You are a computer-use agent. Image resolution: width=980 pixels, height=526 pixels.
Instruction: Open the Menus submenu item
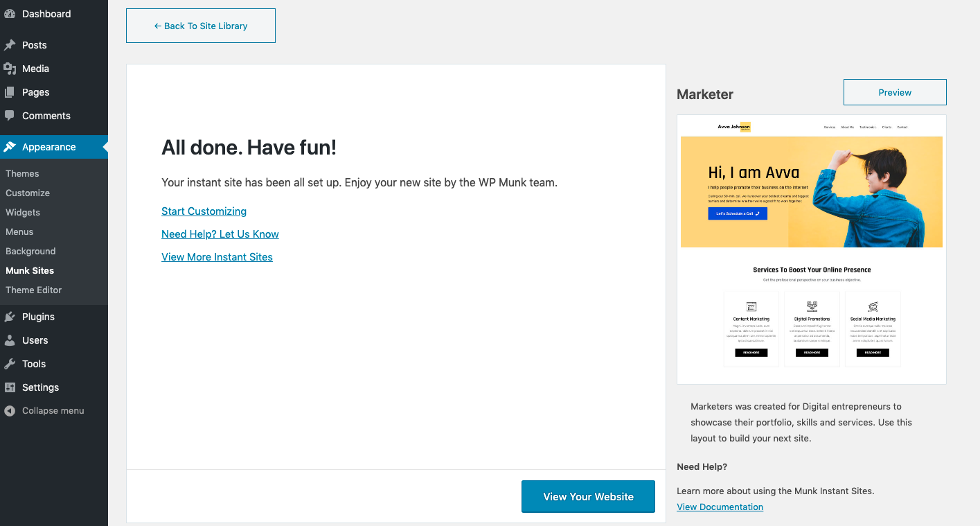[x=19, y=231]
